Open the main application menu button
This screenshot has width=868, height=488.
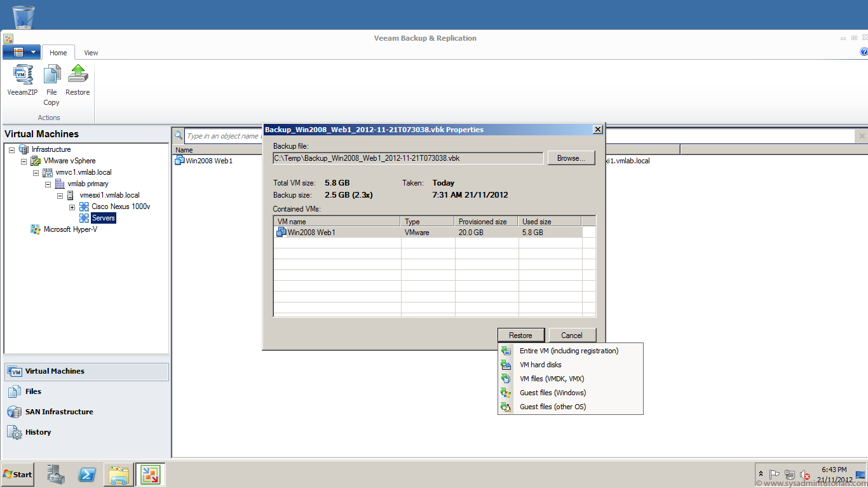[22, 52]
